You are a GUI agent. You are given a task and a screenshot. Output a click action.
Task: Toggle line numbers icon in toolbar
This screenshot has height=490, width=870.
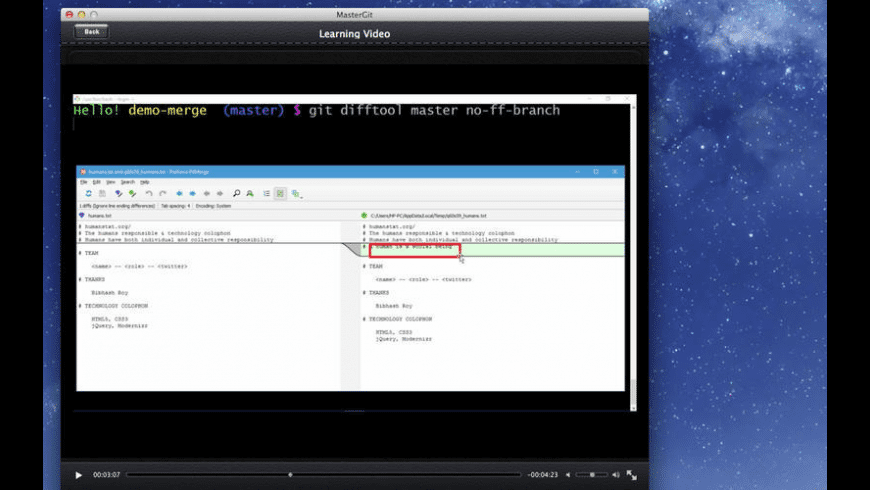pos(266,193)
